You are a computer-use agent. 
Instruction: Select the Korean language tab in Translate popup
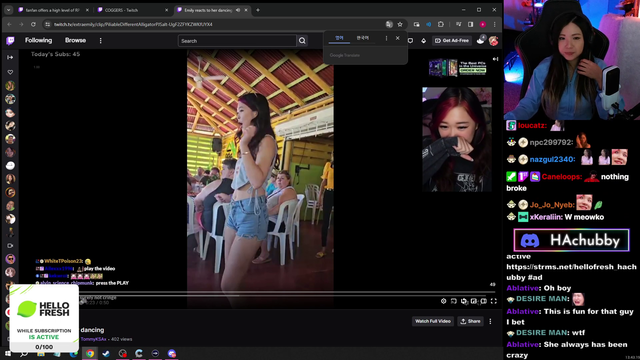[x=362, y=38]
